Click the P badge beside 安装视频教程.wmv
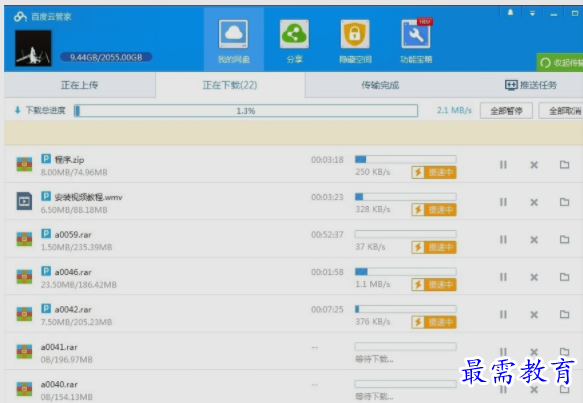 click(46, 196)
